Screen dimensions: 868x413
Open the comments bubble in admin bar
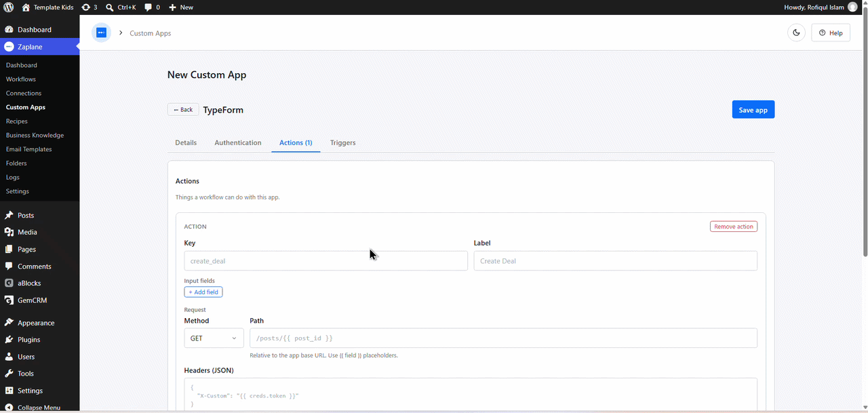point(148,7)
